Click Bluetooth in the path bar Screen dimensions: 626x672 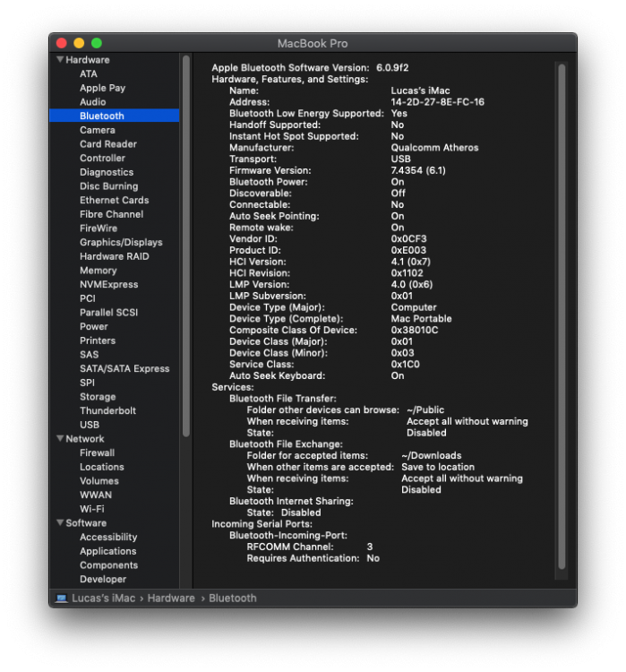click(233, 599)
